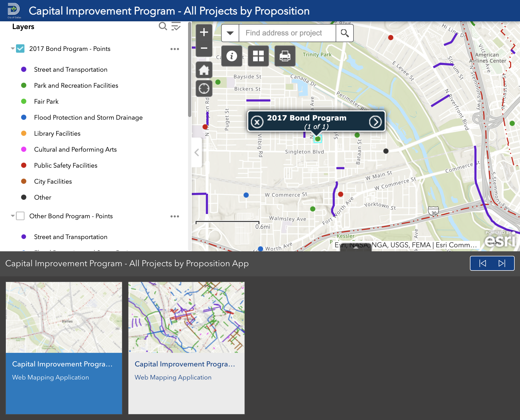Click the City of Dallas logo

point(14,11)
